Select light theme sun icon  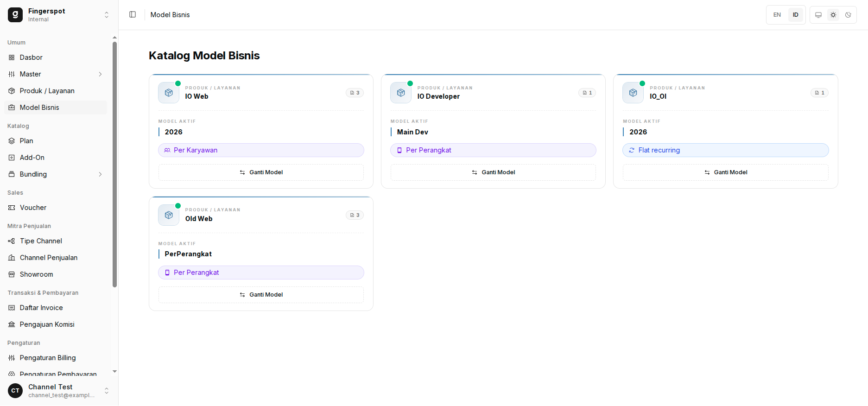(x=833, y=15)
